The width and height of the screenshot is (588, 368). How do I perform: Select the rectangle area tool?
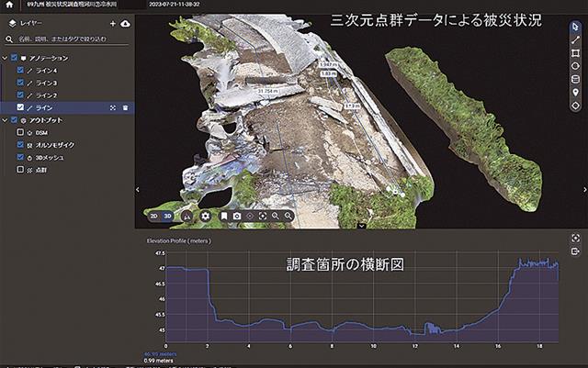(x=575, y=53)
